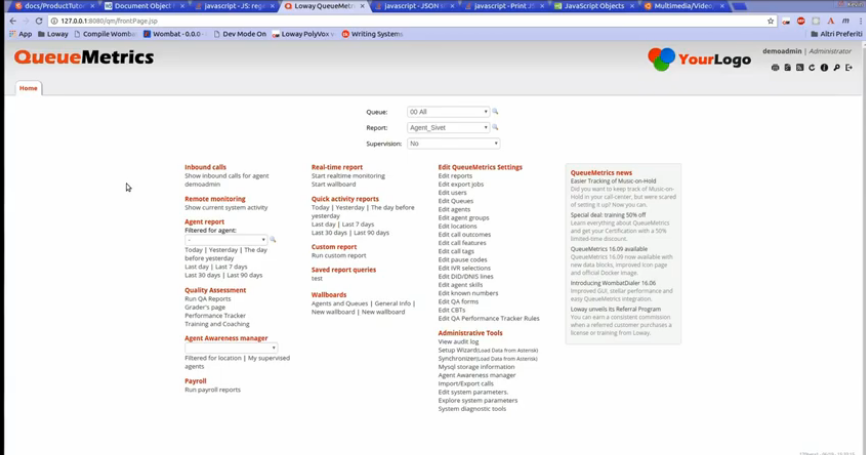Screen dimensions: 866x455
Task: Click the document icon in the QueueMetrics header
Action: [788, 67]
